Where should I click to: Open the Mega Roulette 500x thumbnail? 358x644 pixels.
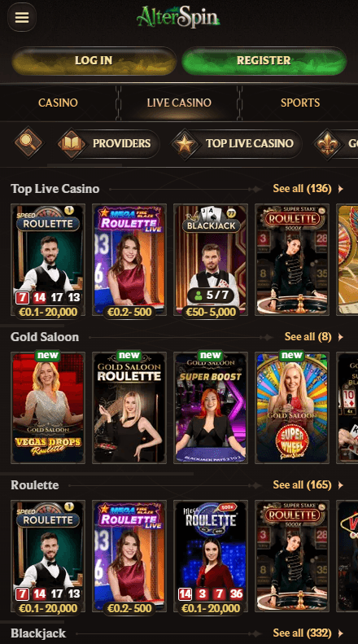pyautogui.click(x=211, y=556)
